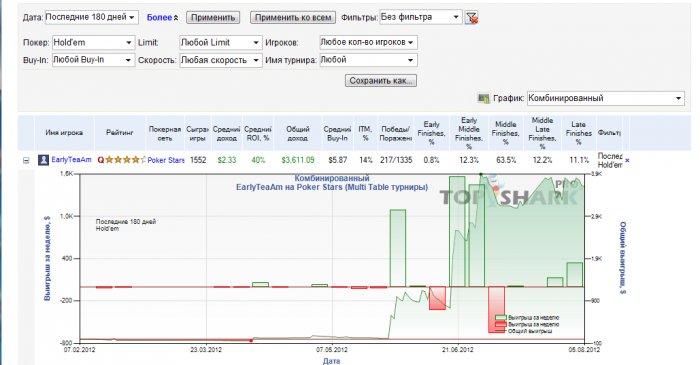The width and height of the screenshot is (700, 365).
Task: Collapse the EarlyTeaAm row with the minus box
Action: click(x=26, y=160)
